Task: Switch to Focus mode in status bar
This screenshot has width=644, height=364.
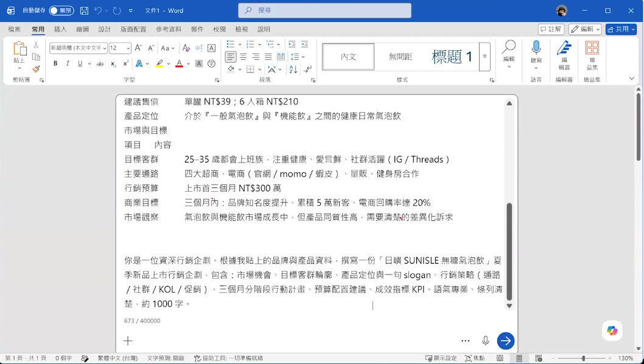Action: [474, 359]
